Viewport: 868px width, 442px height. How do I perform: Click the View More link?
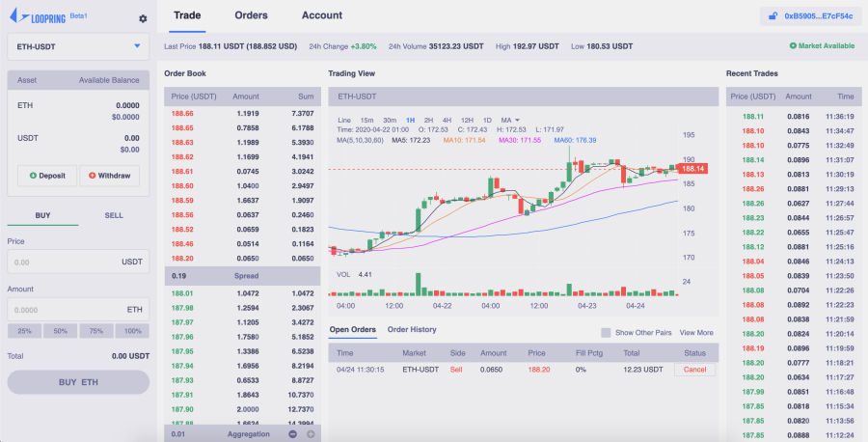point(696,333)
